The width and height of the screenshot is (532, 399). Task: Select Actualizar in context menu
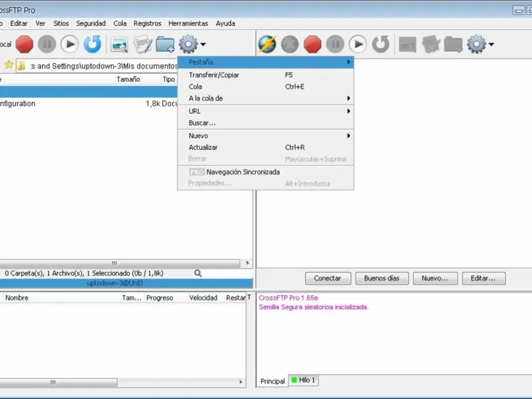tap(265, 147)
